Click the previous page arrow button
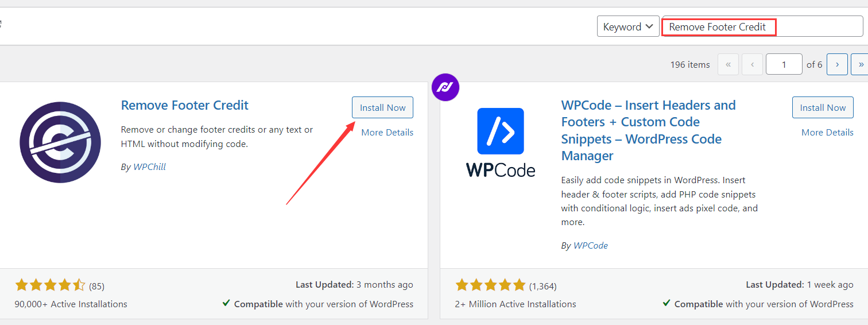Image resolution: width=868 pixels, height=325 pixels. pyautogui.click(x=752, y=64)
